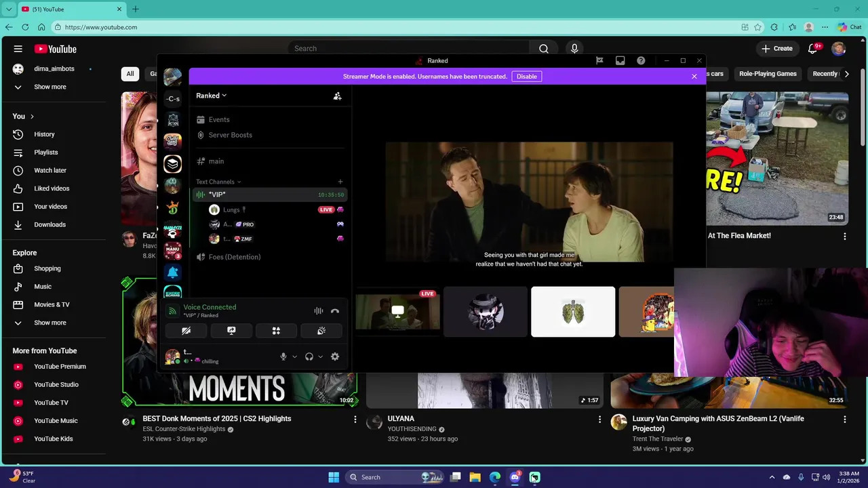The image size is (868, 488).
Task: Open YouTube Create button
Action: [777, 49]
